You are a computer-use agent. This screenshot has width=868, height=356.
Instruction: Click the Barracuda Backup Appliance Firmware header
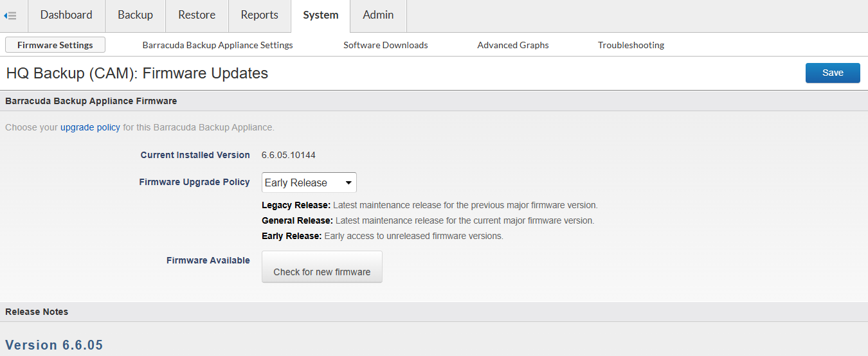coord(91,101)
